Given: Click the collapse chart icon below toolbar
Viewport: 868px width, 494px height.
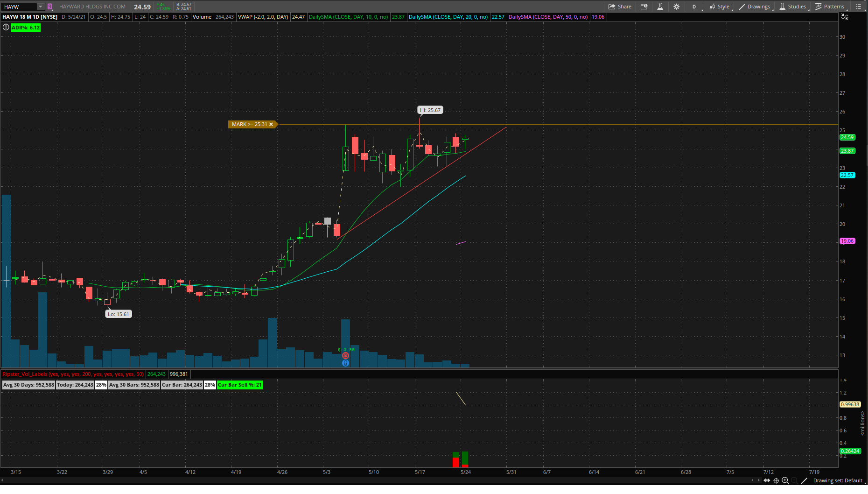Looking at the screenshot, I should (x=844, y=17).
